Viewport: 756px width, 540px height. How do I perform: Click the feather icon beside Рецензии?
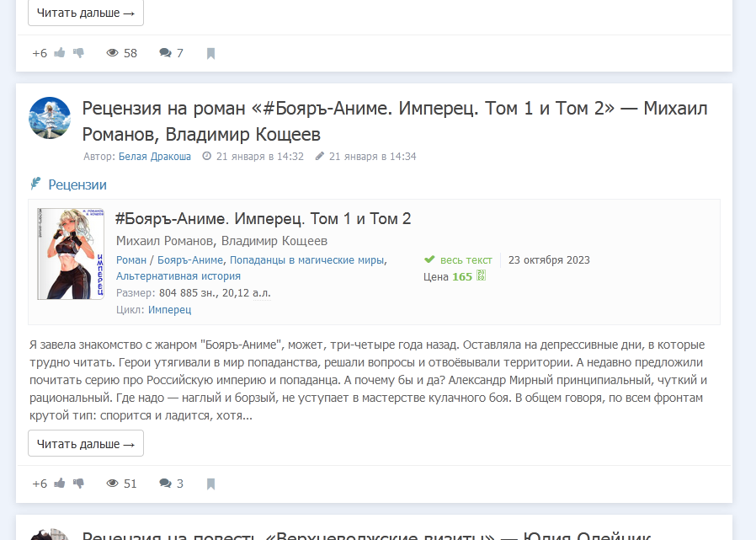[x=36, y=184]
